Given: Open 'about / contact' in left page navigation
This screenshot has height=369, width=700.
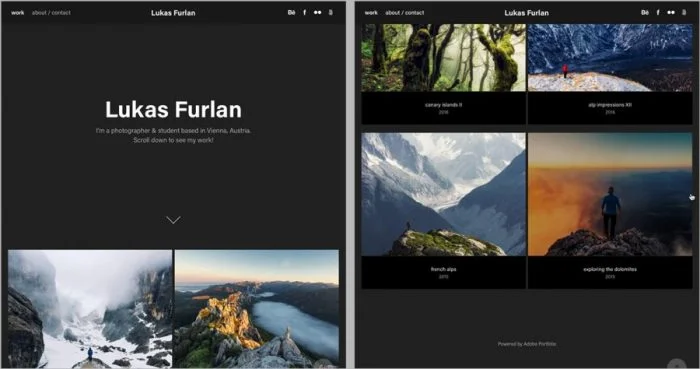Looking at the screenshot, I should pos(51,13).
